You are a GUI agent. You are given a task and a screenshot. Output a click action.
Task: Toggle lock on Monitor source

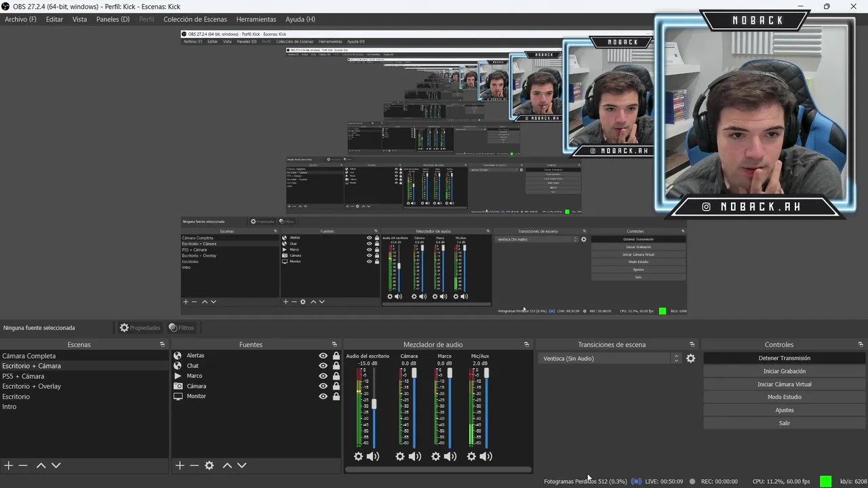(x=336, y=396)
